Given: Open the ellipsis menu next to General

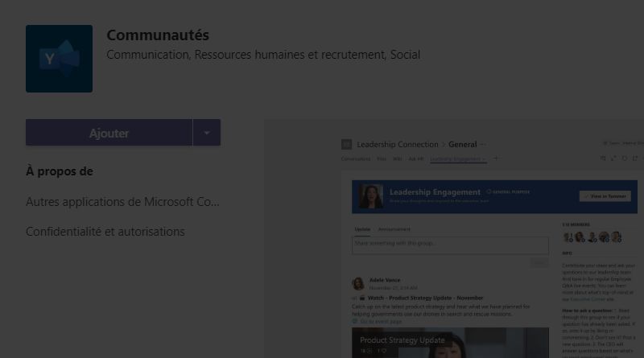Looking at the screenshot, I should click(483, 144).
